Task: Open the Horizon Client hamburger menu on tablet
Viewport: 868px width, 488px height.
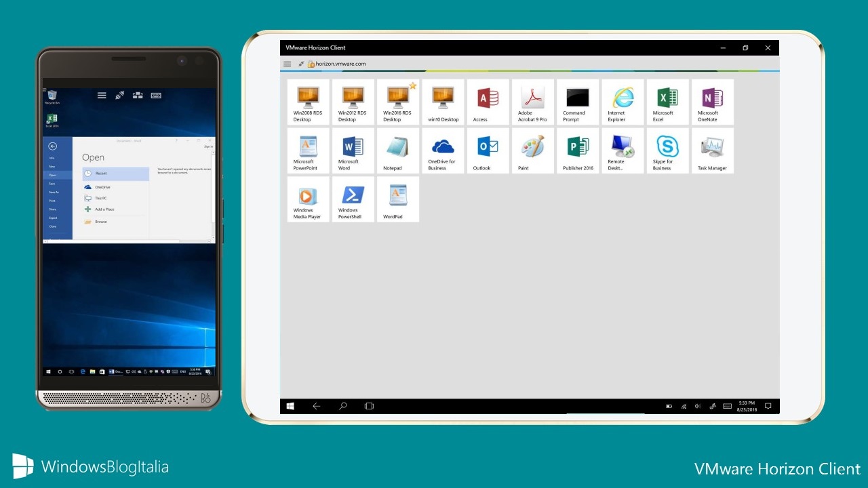Action: tap(288, 64)
